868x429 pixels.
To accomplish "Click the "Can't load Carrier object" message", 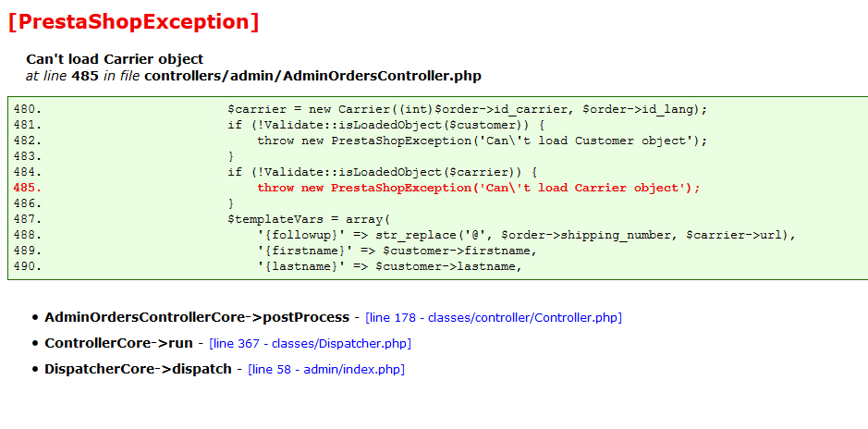I will pyautogui.click(x=115, y=59).
